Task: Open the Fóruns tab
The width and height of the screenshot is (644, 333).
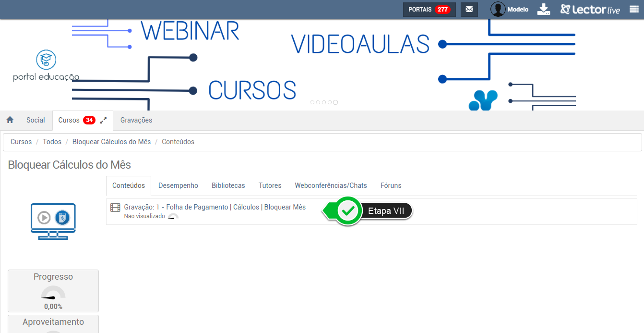Action: pyautogui.click(x=391, y=185)
